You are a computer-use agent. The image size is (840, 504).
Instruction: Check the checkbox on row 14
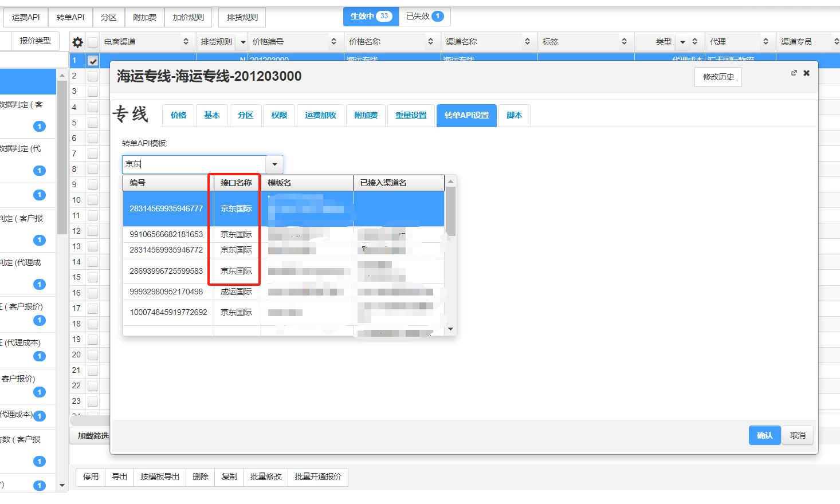[93, 262]
